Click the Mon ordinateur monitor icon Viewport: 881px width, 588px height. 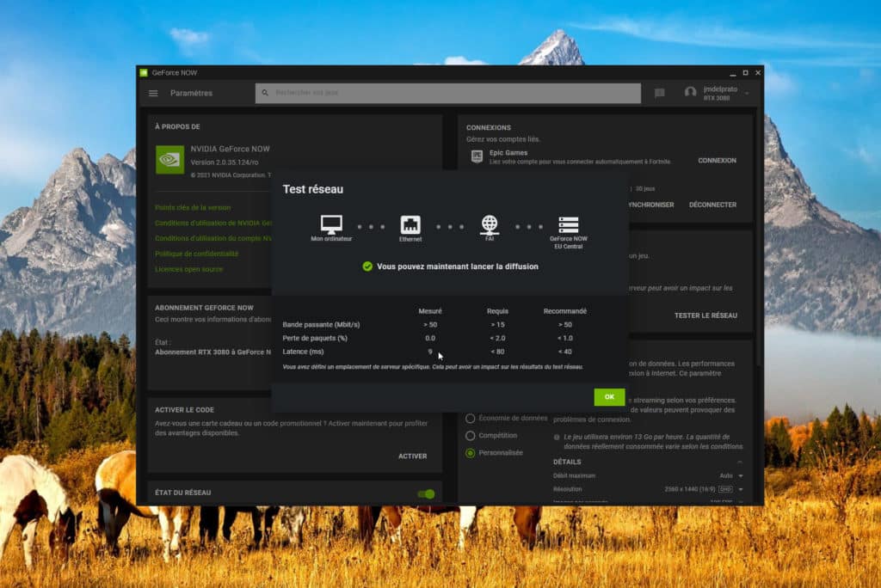[331, 224]
